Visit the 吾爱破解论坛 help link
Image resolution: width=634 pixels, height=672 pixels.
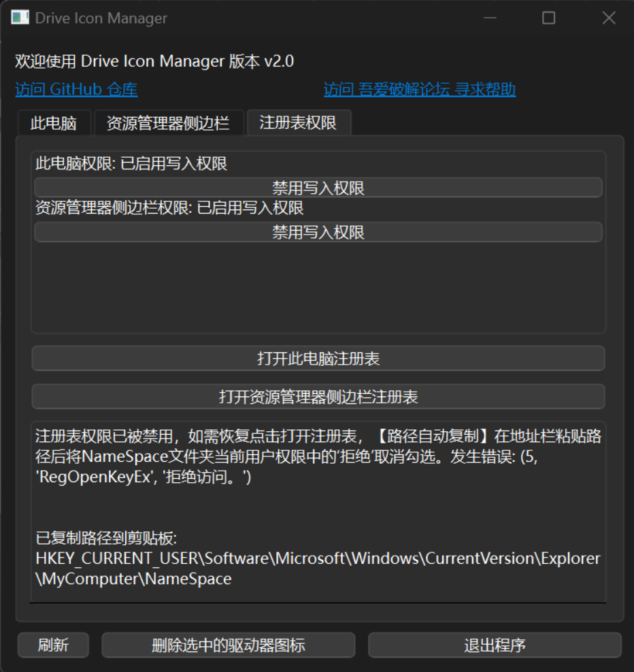[419, 89]
